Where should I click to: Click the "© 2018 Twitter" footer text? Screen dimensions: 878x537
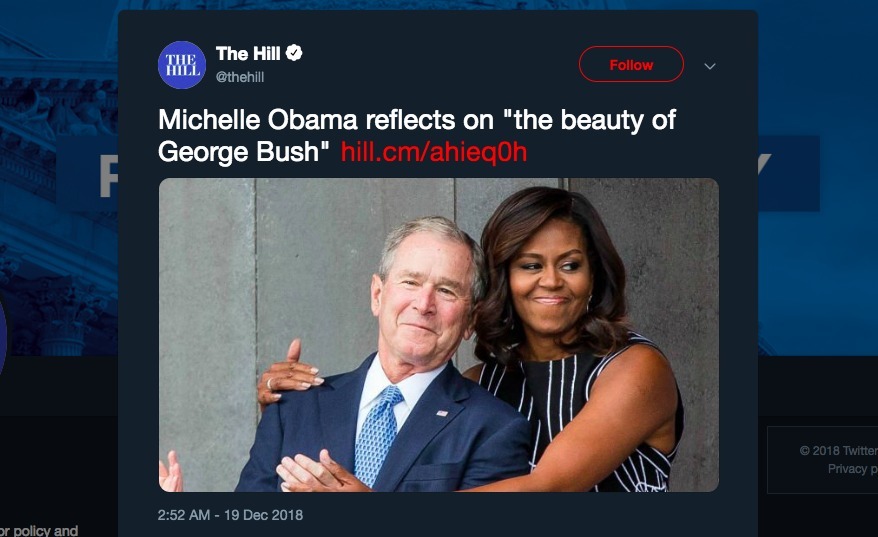tap(838, 451)
